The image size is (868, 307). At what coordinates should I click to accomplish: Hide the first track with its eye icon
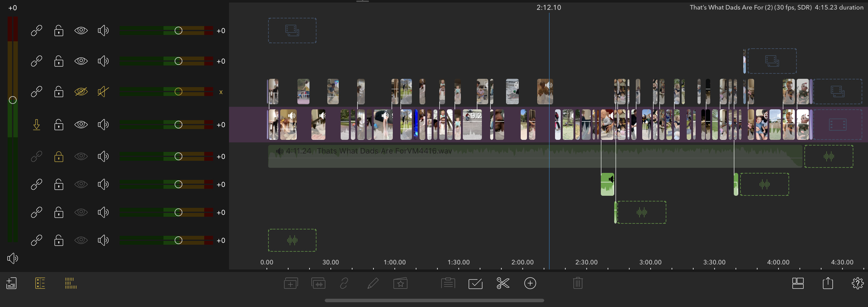click(81, 31)
